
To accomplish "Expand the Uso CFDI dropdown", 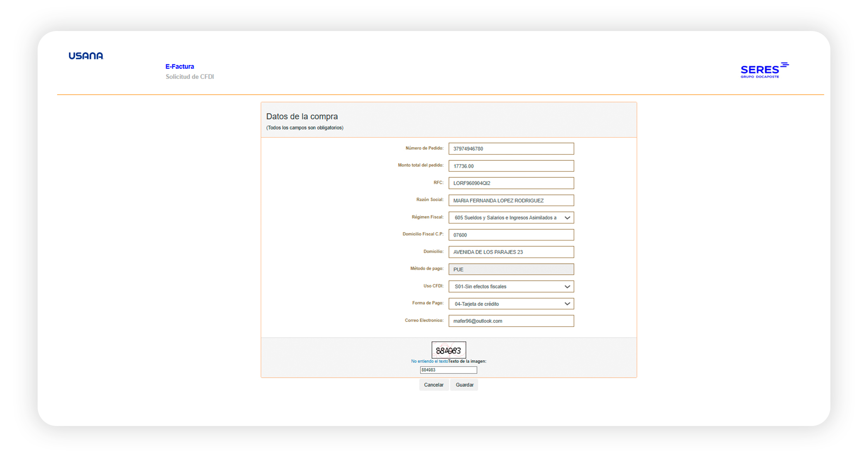I will (511, 286).
